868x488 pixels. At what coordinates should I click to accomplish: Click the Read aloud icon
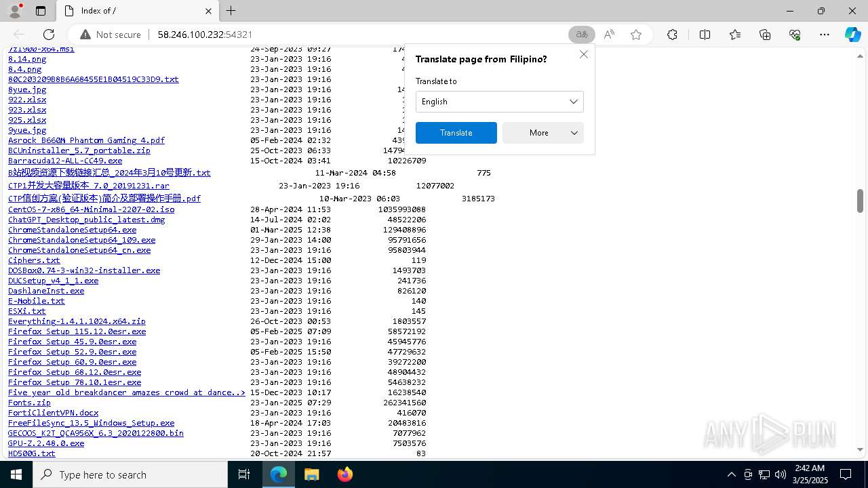(609, 35)
